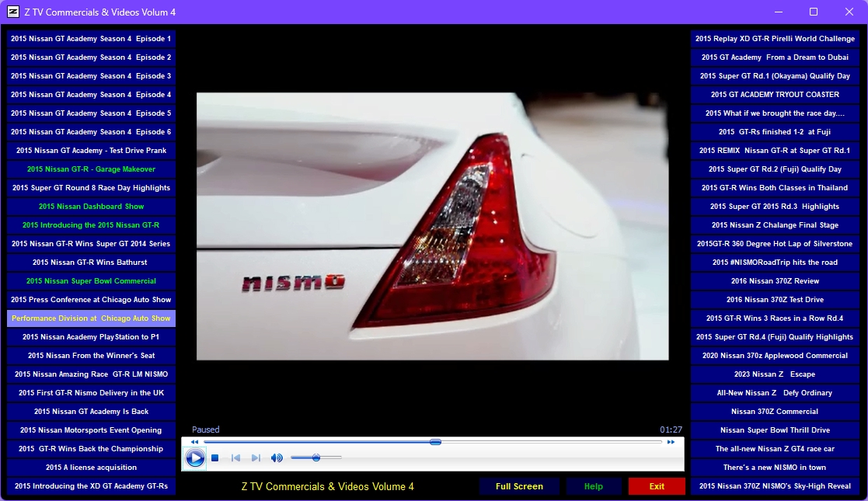The height and width of the screenshot is (501, 868).
Task: Open GT Academy From a Dream to Dubai
Action: pyautogui.click(x=775, y=57)
